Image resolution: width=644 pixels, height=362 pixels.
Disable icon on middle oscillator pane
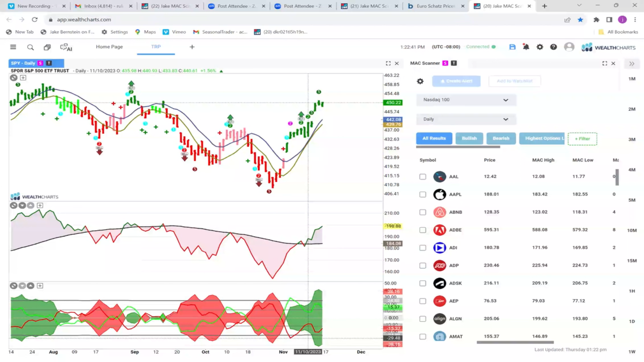[x=13, y=205]
